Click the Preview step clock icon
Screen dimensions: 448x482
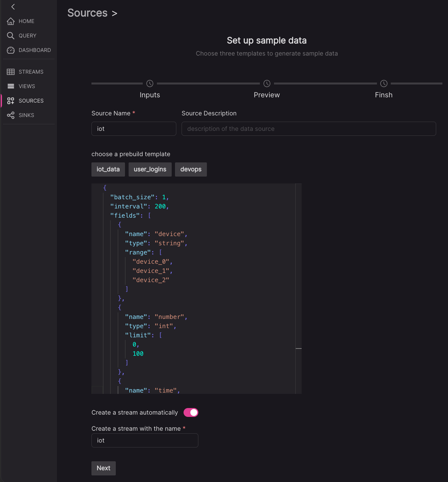(267, 84)
